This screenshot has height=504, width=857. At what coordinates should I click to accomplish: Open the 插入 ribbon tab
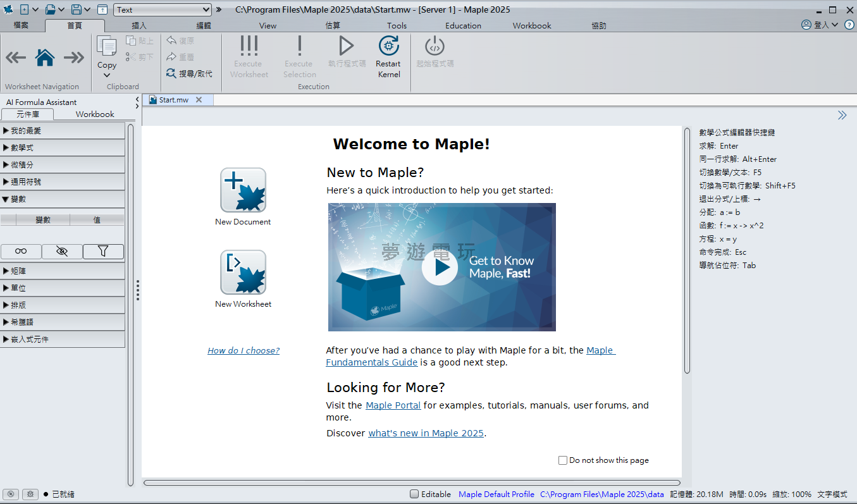tap(139, 26)
